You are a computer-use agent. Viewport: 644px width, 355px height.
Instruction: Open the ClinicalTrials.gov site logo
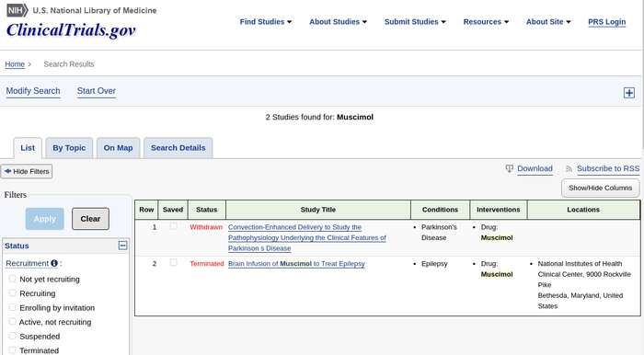pos(71,30)
